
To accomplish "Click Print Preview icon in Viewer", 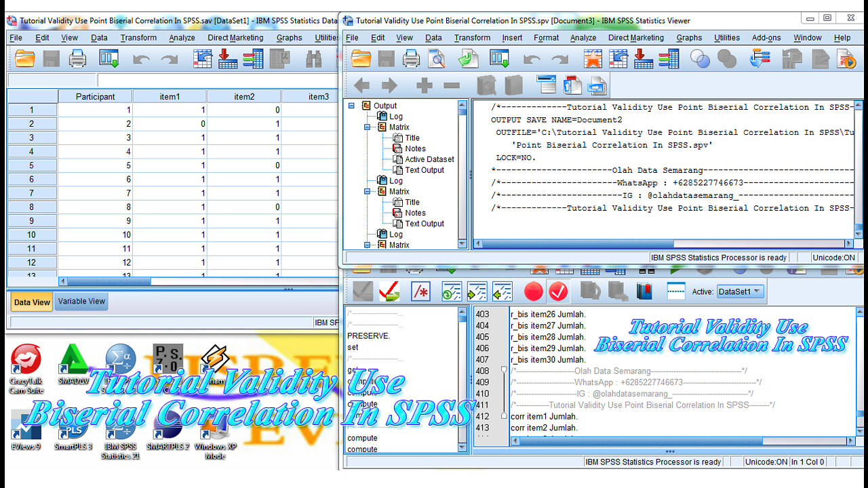I will [437, 60].
